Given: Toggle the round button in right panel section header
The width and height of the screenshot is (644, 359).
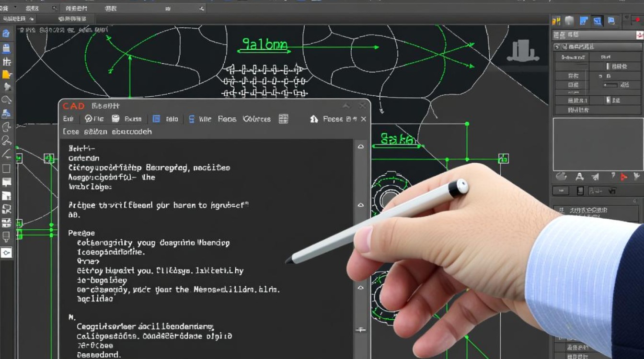Looking at the screenshot, I should (x=557, y=46).
